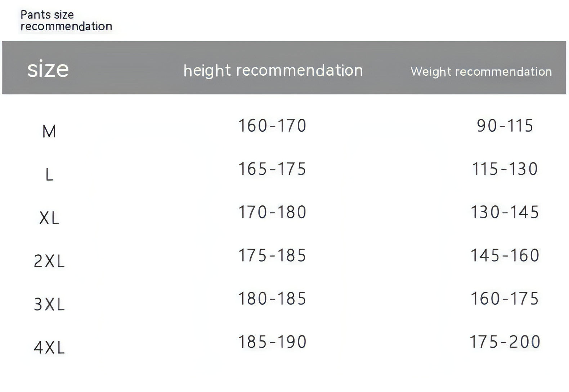Select weight range 90-115
The width and height of the screenshot is (569, 392).
tap(505, 126)
